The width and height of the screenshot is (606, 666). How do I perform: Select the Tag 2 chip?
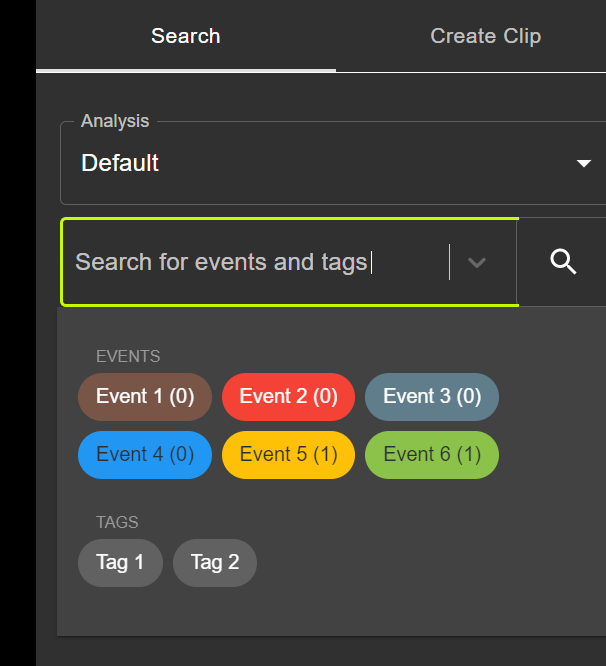(x=215, y=562)
